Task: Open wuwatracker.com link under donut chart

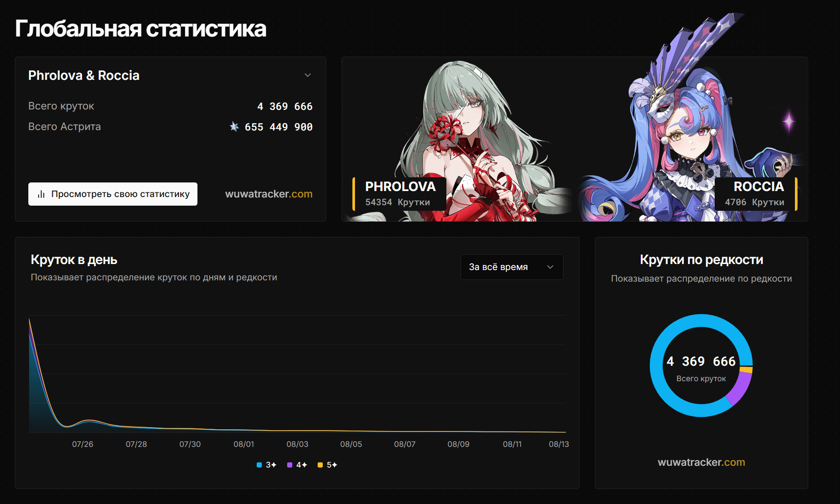Action: [x=701, y=462]
